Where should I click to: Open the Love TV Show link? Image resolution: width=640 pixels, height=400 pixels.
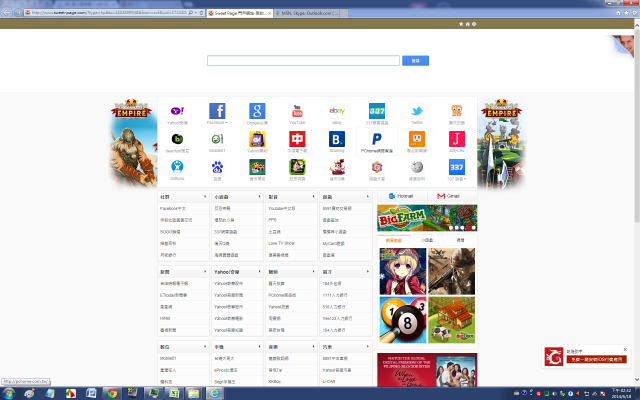[x=281, y=243]
